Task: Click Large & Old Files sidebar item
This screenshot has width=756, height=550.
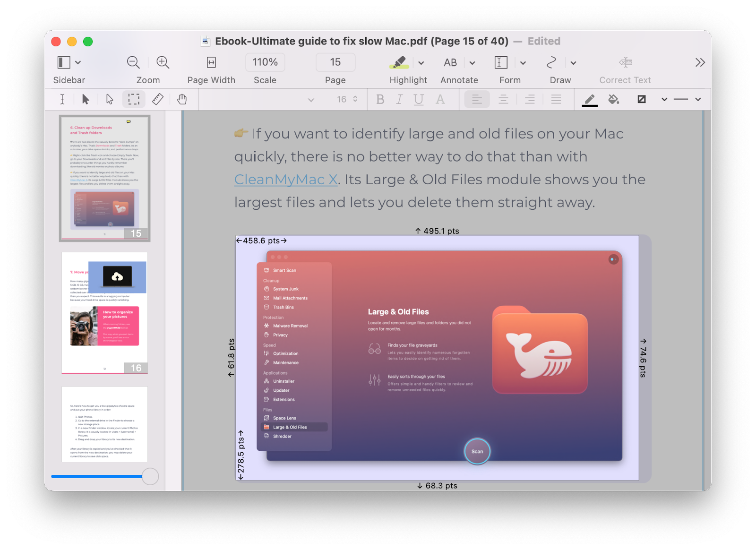Action: 294,427
